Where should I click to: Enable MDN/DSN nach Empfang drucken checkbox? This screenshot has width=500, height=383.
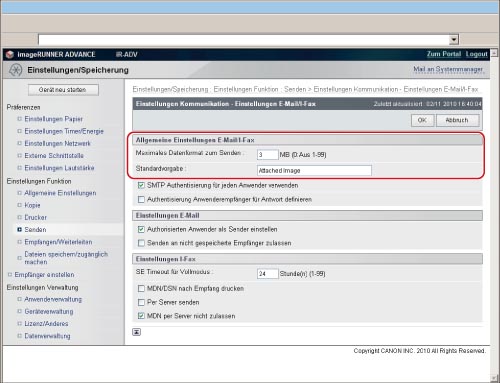141,288
